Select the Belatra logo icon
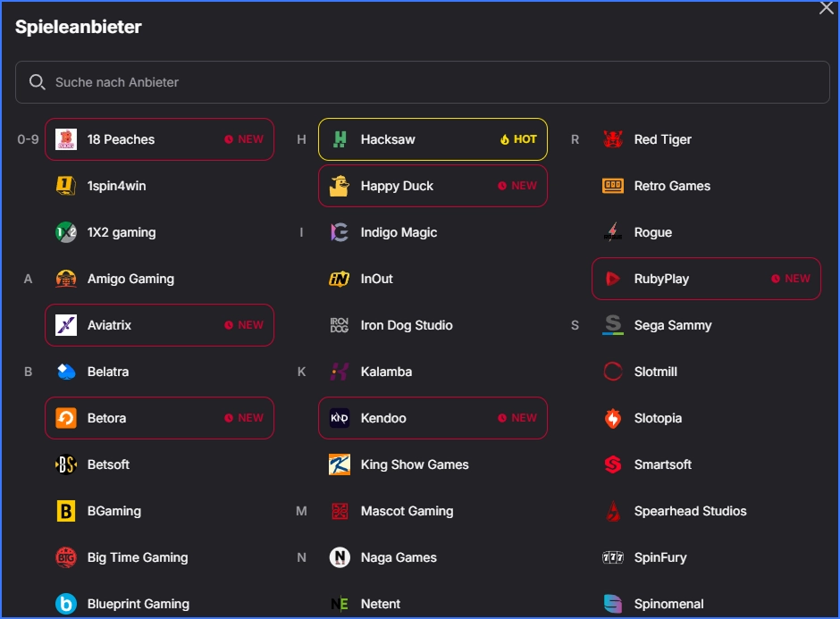This screenshot has height=619, width=840. (66, 372)
